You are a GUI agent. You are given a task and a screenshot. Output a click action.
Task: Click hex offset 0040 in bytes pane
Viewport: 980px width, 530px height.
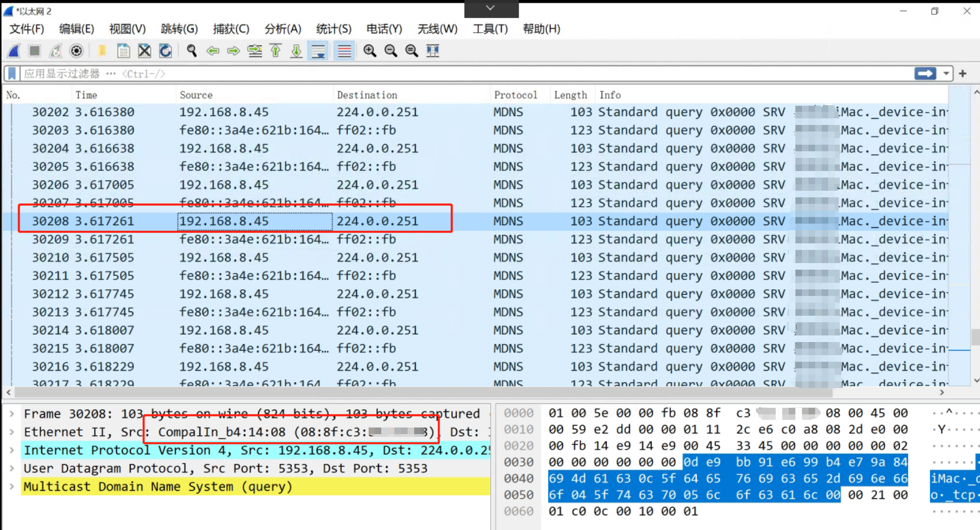(518, 478)
